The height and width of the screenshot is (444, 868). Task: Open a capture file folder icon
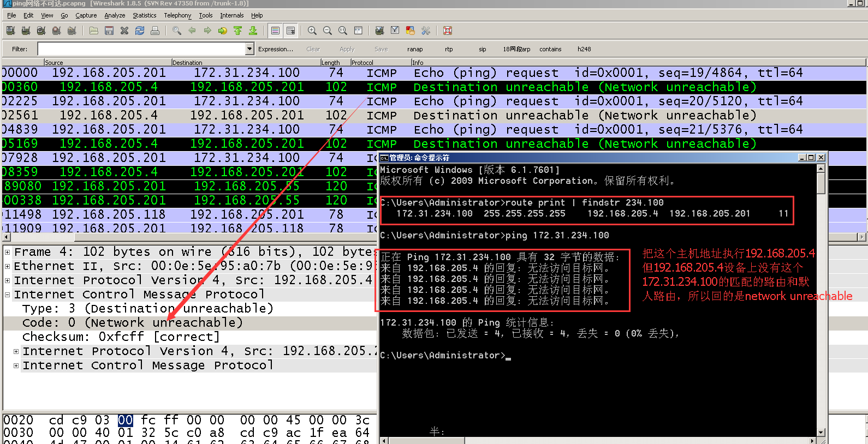click(x=94, y=31)
